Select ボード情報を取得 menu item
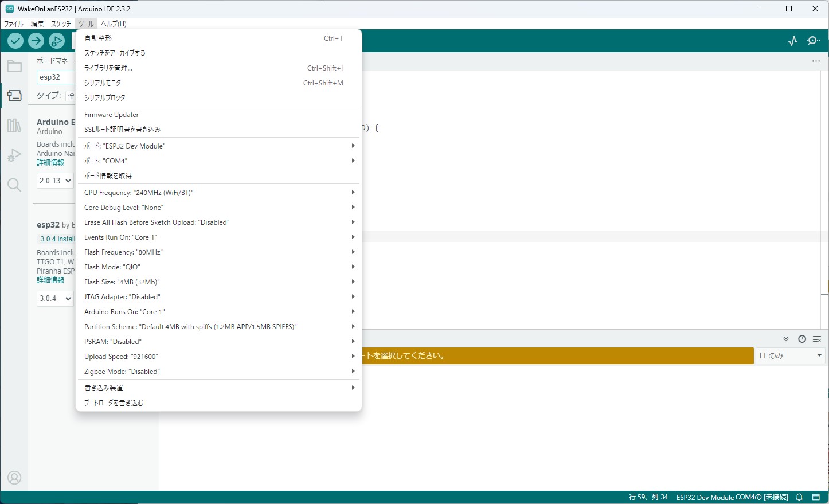Image resolution: width=829 pixels, height=504 pixels. [x=218, y=176]
